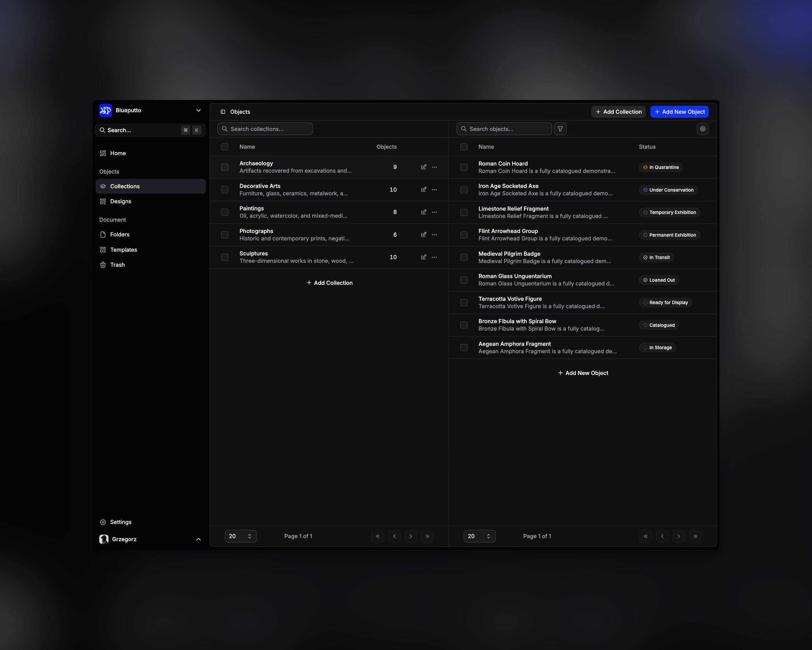
Task: Edit the Sculptures collection
Action: (x=424, y=257)
